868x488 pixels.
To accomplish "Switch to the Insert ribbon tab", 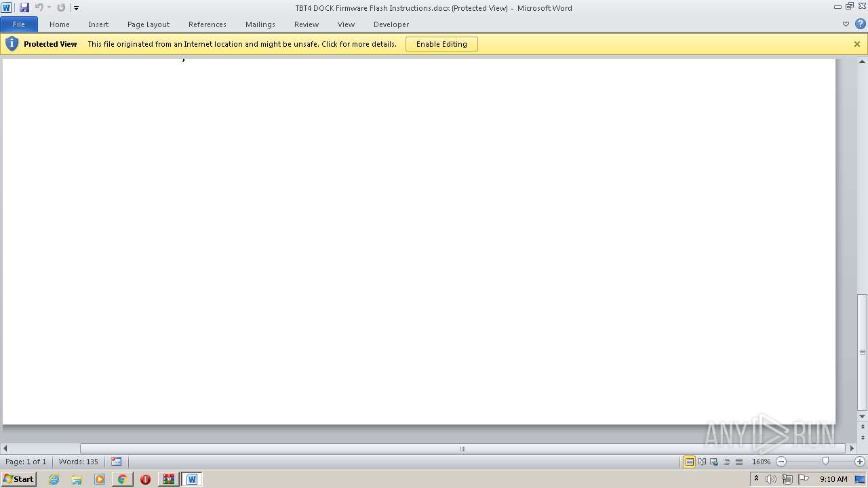I will (98, 24).
